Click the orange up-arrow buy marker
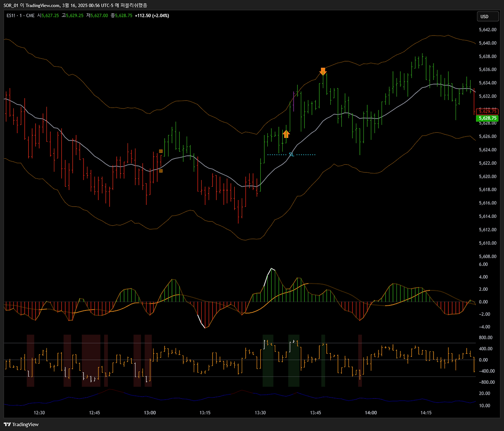This screenshot has width=504, height=431. point(286,134)
